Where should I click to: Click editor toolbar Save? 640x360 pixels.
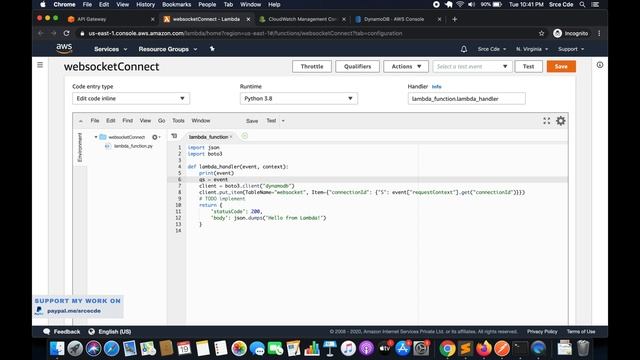point(252,121)
